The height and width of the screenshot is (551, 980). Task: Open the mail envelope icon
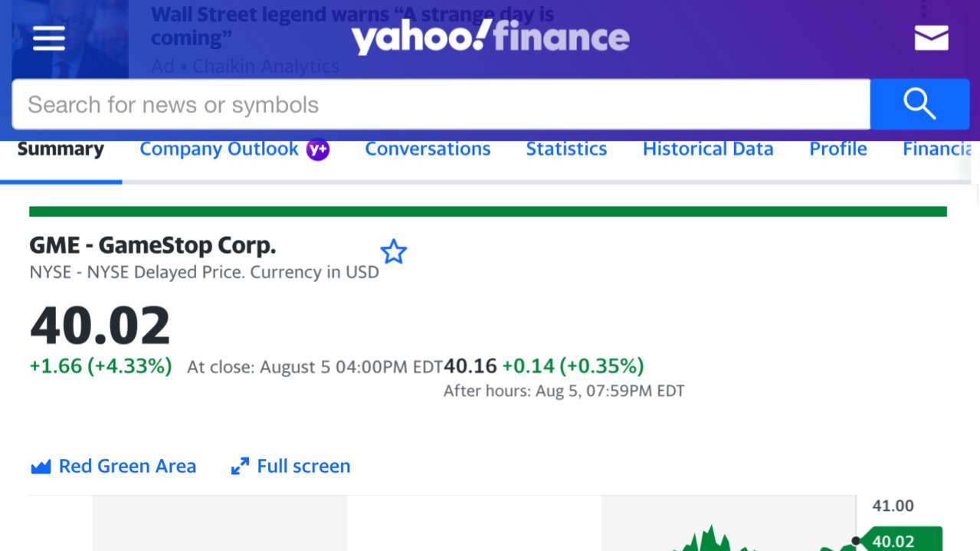pyautogui.click(x=931, y=38)
